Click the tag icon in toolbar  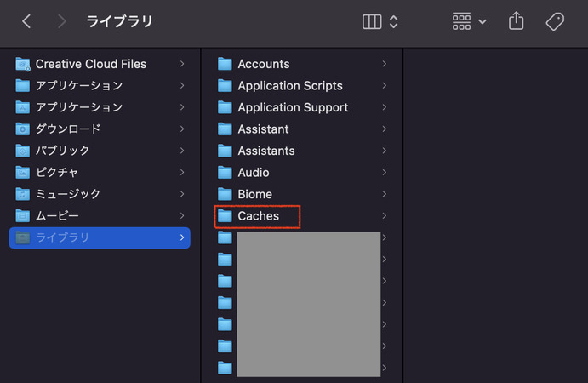tap(555, 22)
